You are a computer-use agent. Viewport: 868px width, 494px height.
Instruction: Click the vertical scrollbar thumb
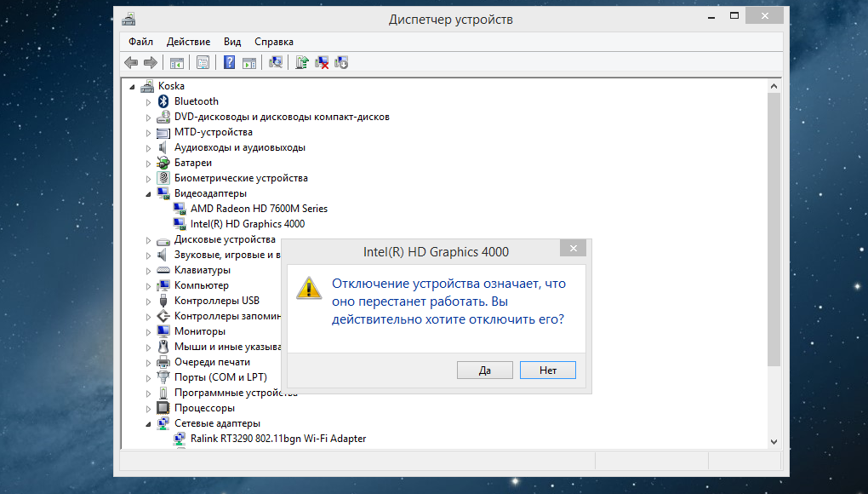click(x=774, y=229)
